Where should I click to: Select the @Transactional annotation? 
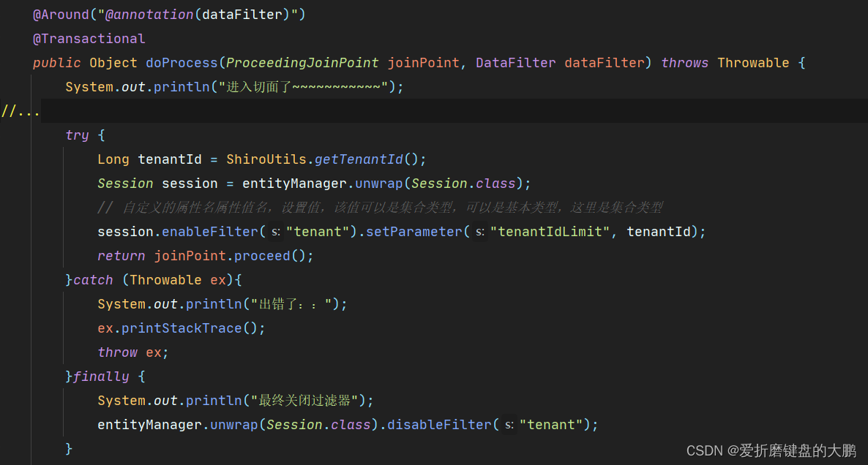(89, 38)
